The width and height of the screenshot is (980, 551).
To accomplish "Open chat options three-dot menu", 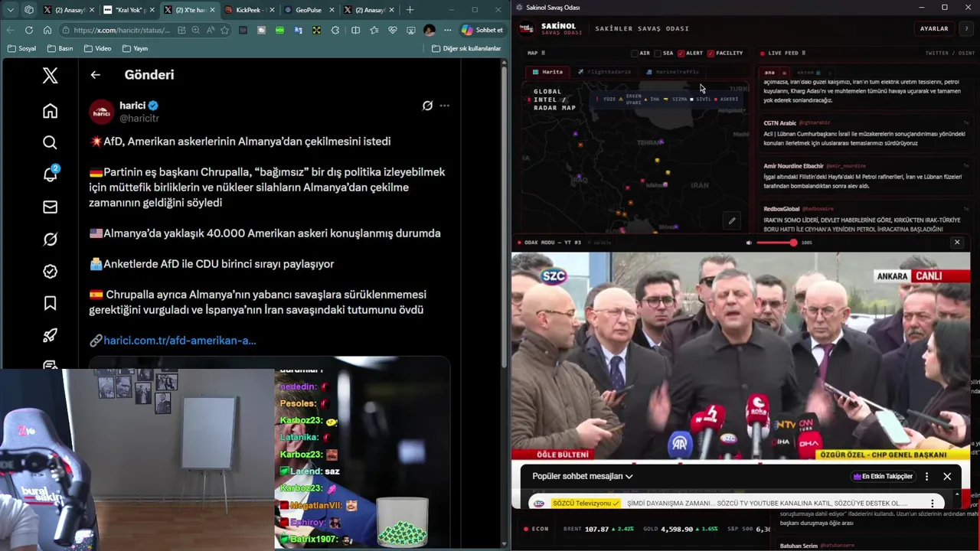I will point(926,476).
